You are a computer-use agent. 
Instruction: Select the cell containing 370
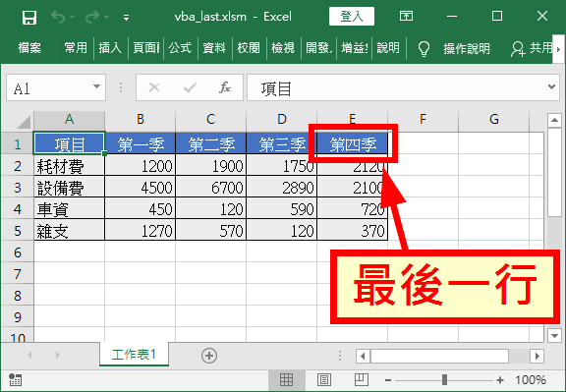353,231
